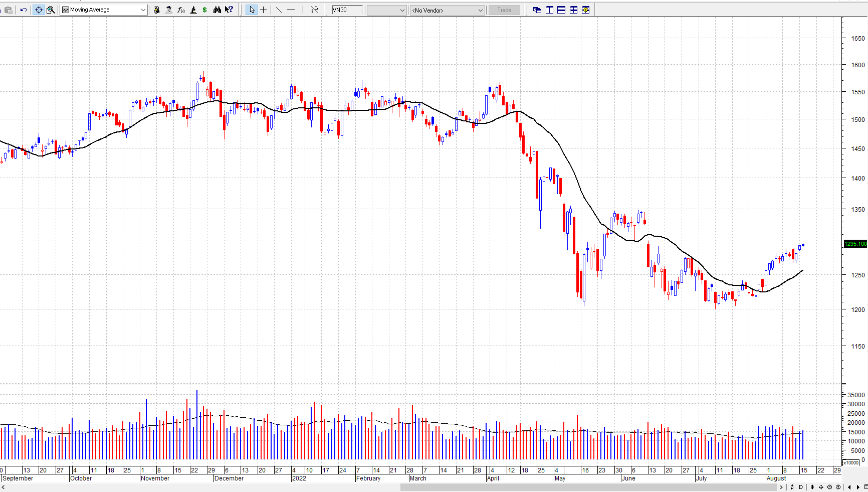
Task: Click the 1200 price axis label
Action: point(858,309)
